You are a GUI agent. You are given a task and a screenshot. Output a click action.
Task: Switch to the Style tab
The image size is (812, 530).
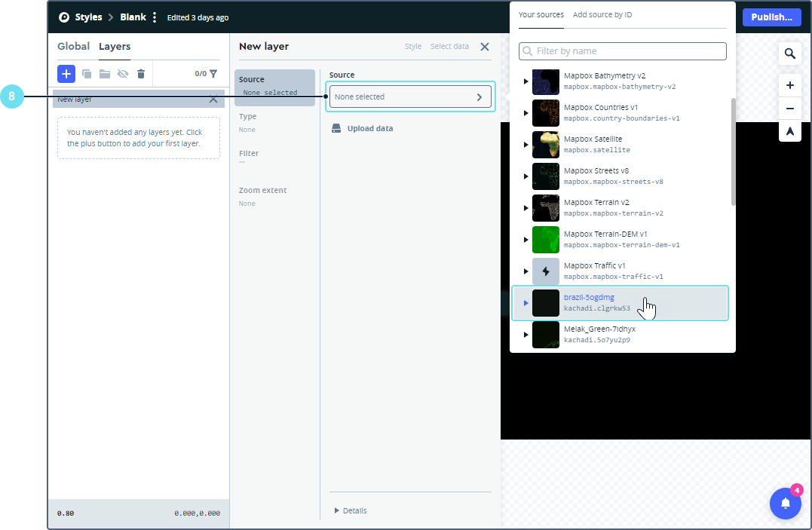(x=412, y=46)
